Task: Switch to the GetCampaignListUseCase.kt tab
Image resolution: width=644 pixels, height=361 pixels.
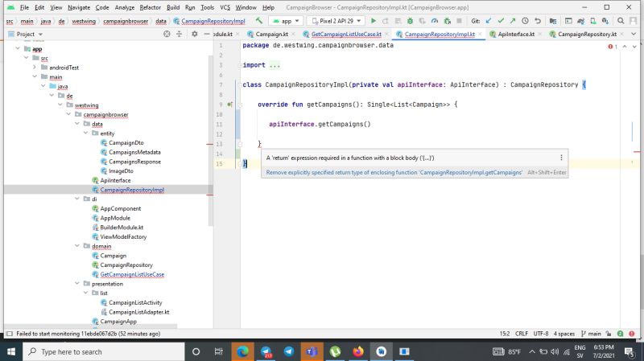Action: coord(346,34)
